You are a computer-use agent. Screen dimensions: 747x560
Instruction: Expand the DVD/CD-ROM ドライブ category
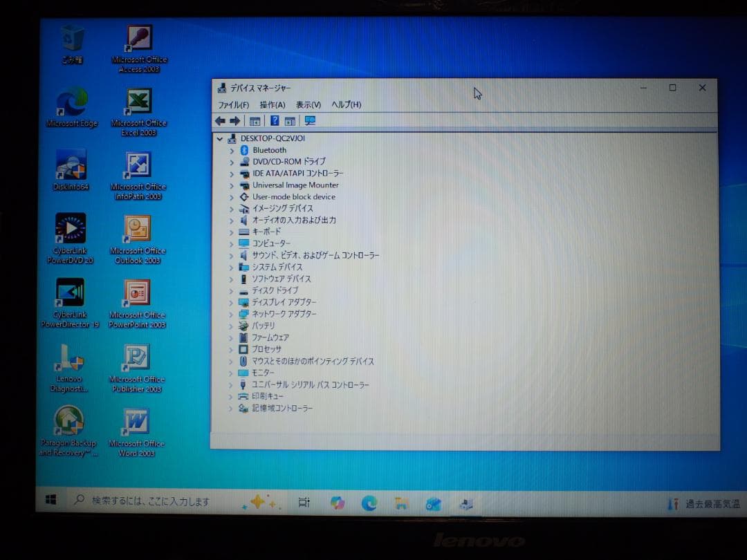[x=232, y=162]
